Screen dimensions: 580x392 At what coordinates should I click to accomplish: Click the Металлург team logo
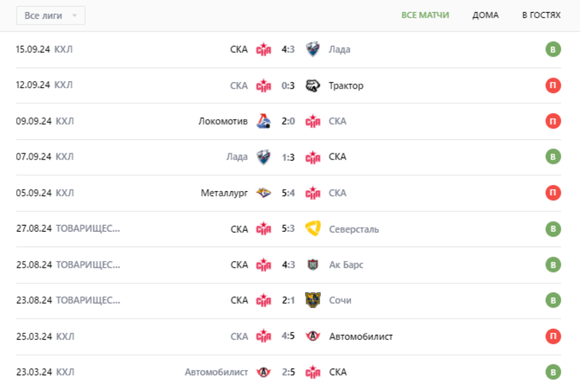263,193
